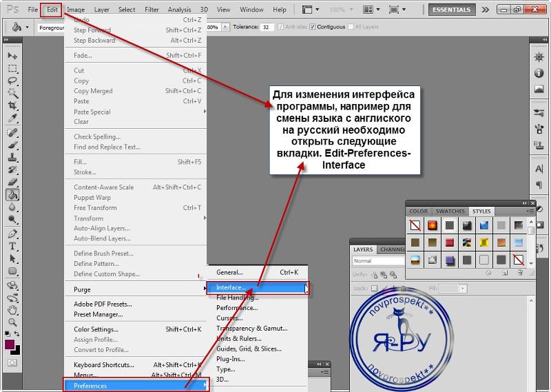The image size is (551, 392).
Task: Select the Quick Selection tool
Action: click(12, 93)
